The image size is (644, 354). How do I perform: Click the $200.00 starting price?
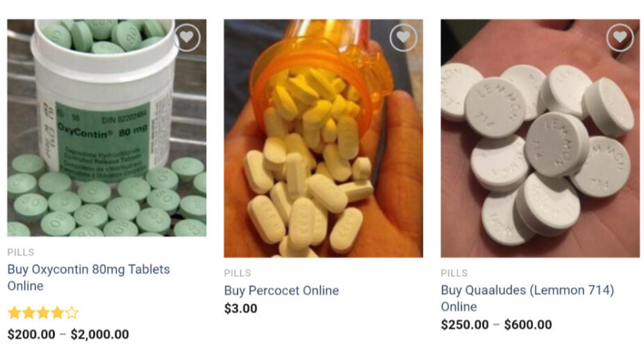click(32, 335)
